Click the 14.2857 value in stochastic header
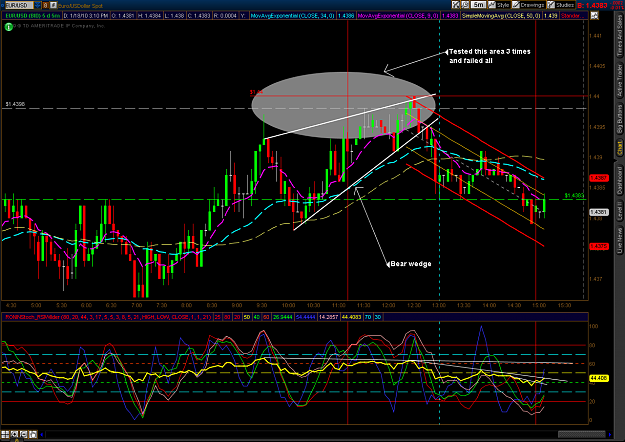Screen dimensions: 625x442 (x=328, y=317)
